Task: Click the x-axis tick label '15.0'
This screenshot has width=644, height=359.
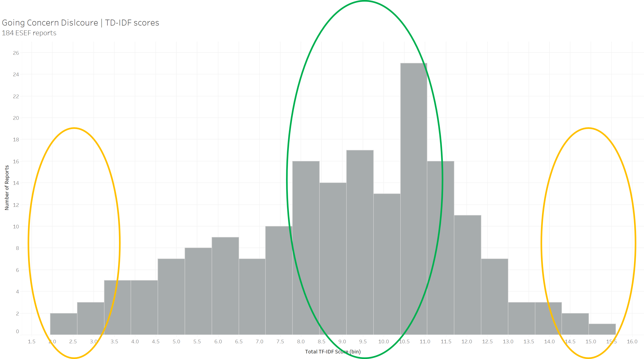Action: click(591, 342)
